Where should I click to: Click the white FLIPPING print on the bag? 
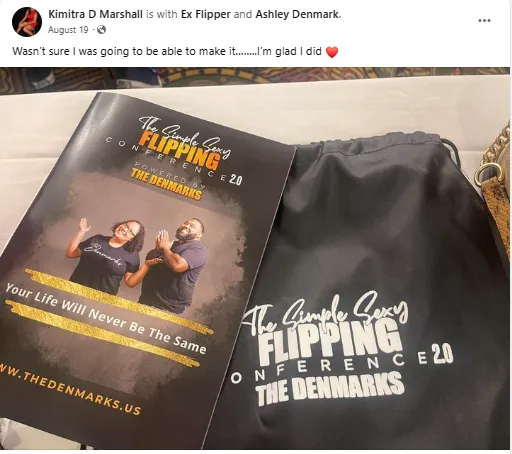[329, 341]
